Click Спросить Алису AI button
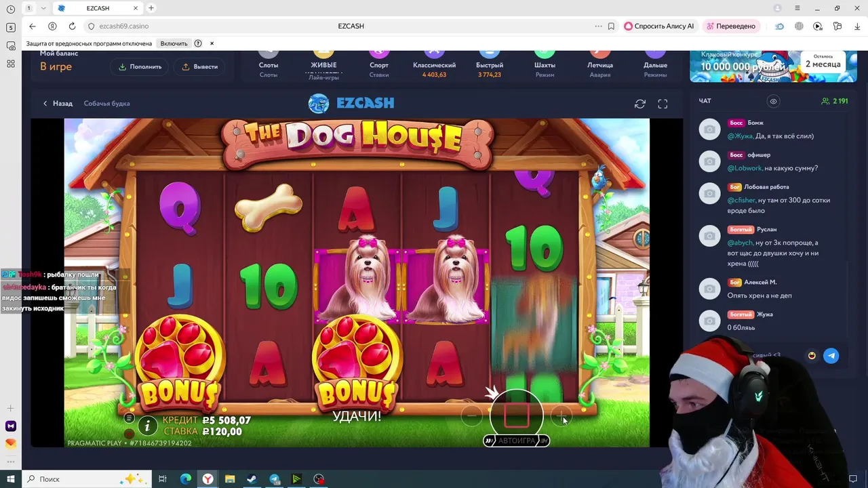The image size is (868, 488). [659, 26]
